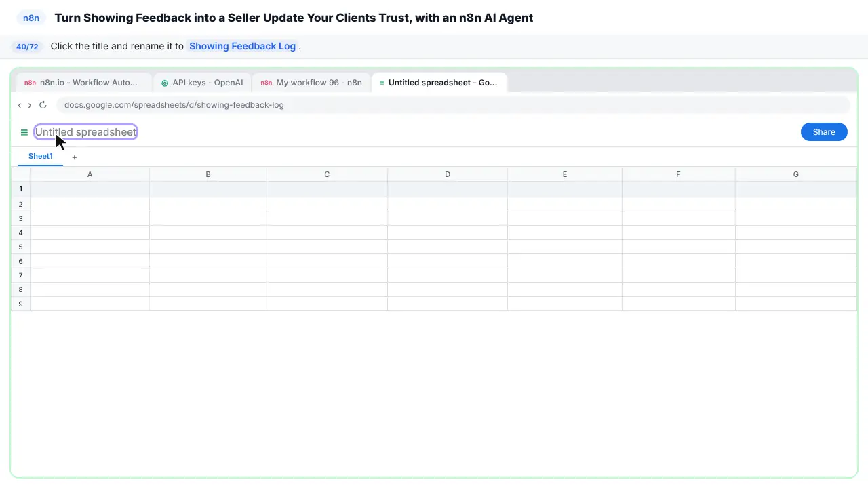The height and width of the screenshot is (488, 868).
Task: Switch to the API keys - OpenAI tab
Action: click(x=202, y=83)
